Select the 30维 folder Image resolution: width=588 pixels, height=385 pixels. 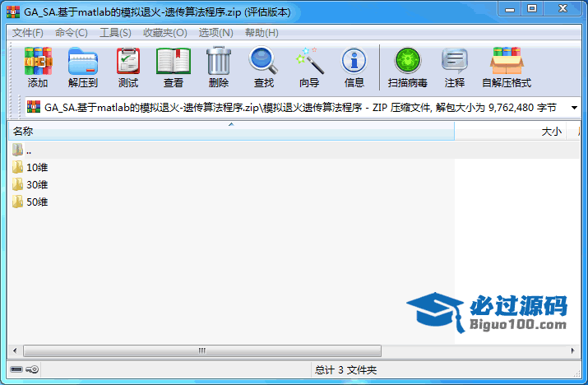point(37,184)
